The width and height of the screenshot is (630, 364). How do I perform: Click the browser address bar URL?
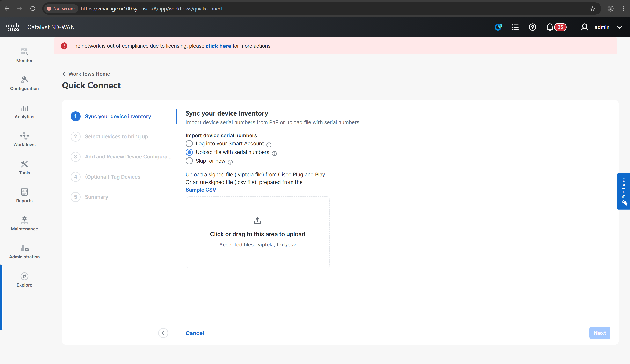(x=152, y=9)
